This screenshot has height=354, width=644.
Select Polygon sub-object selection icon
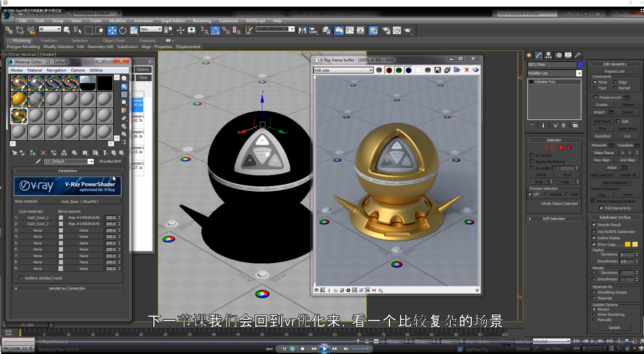click(x=561, y=147)
